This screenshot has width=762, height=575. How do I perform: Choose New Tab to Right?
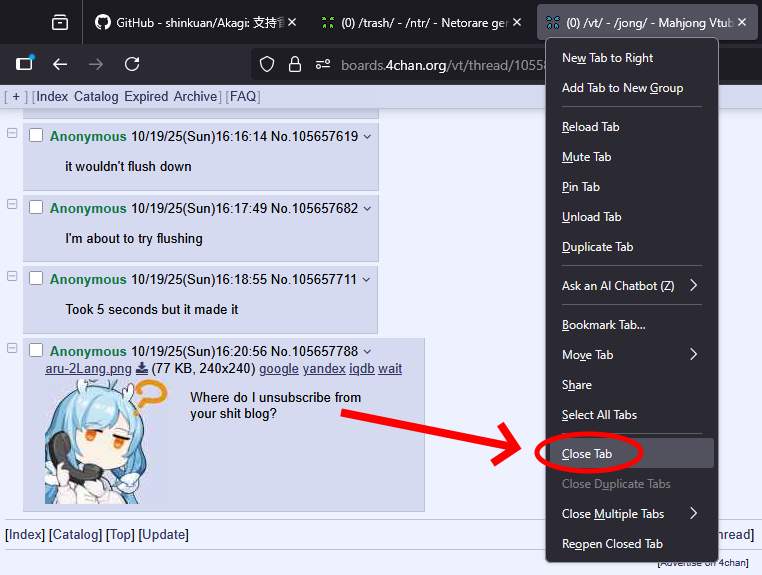click(632, 58)
